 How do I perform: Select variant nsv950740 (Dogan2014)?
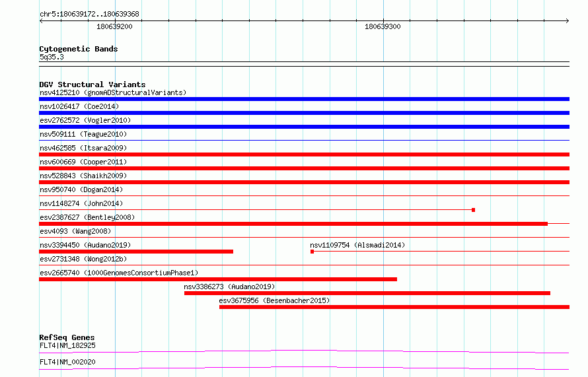[81, 189]
